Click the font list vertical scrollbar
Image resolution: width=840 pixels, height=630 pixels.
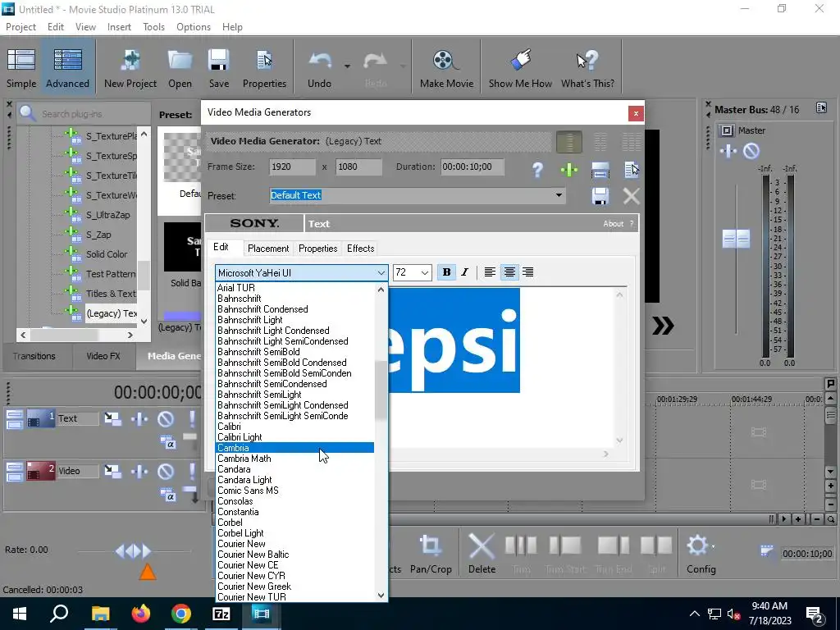click(381, 391)
